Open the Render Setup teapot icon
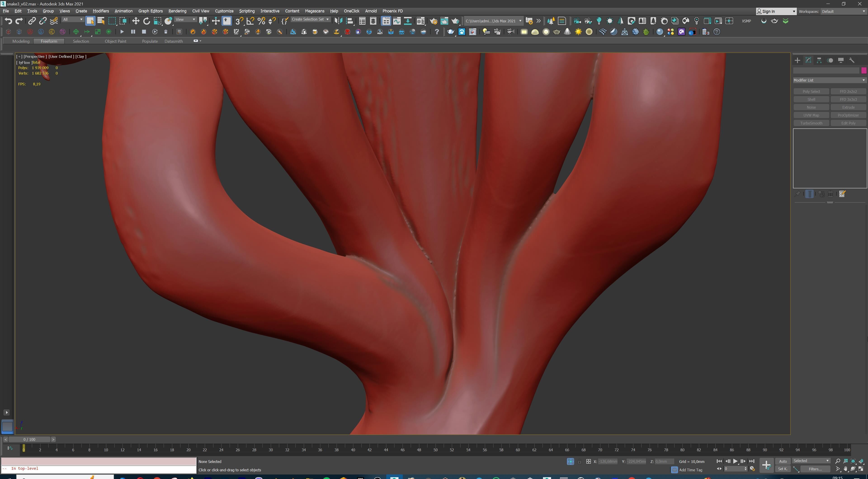Screen dimensions: 868x479 pyautogui.click(x=434, y=21)
